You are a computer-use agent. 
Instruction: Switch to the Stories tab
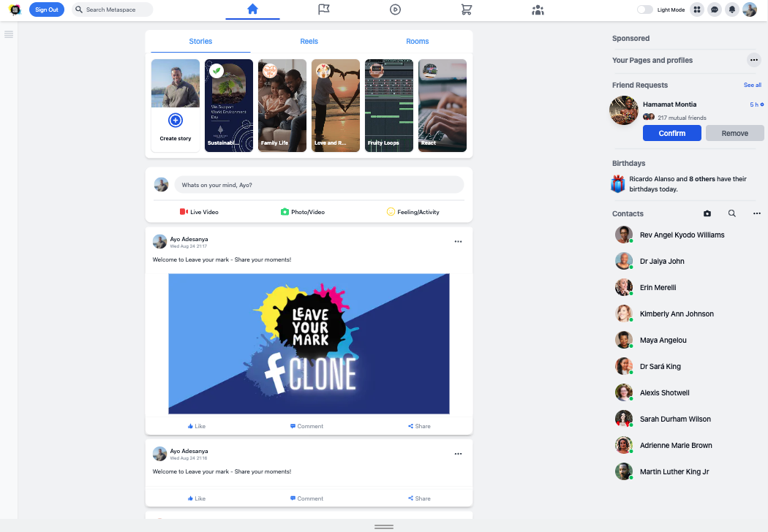click(200, 42)
